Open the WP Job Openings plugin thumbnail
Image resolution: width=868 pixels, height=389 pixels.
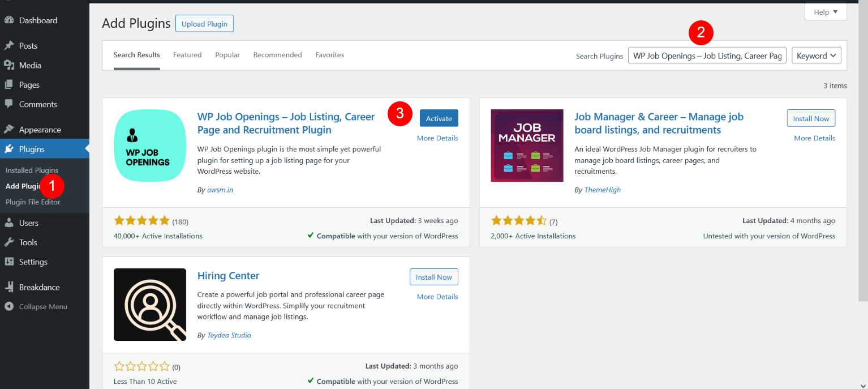coord(150,146)
